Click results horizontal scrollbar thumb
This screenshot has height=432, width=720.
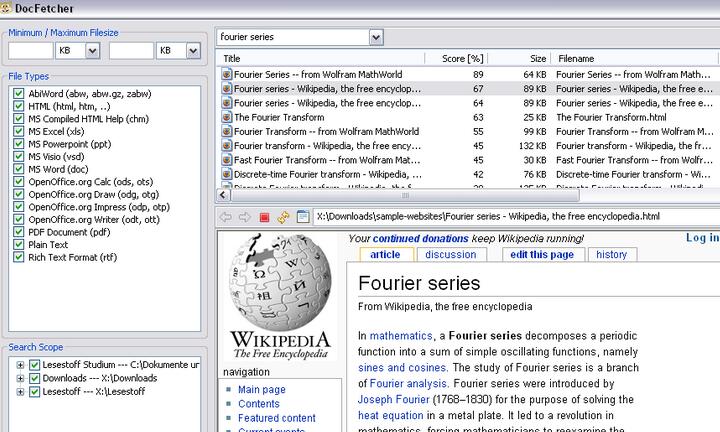click(405, 195)
